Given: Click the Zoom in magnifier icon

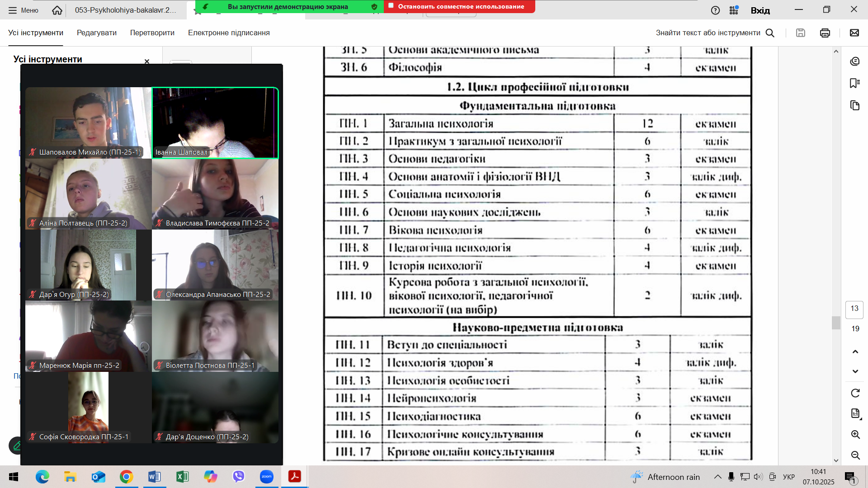Looking at the screenshot, I should (x=856, y=435).
